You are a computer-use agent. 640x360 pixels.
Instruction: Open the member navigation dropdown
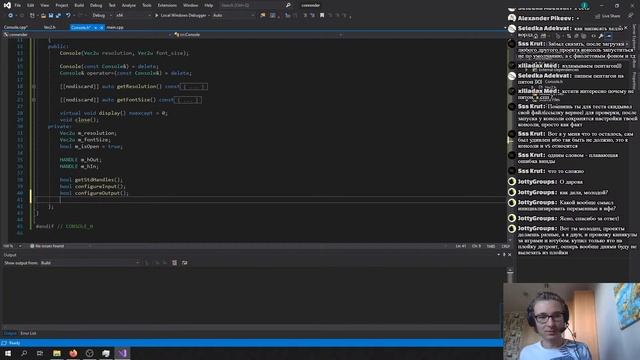pos(424,35)
